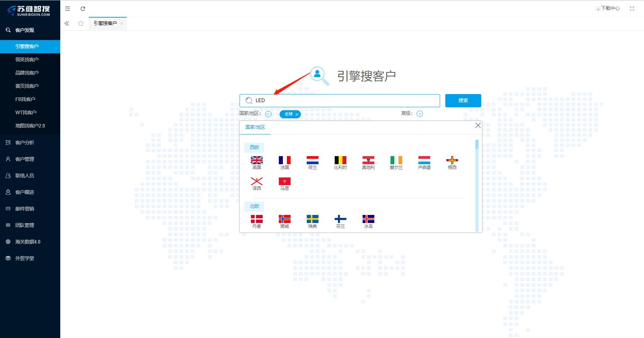
Task: Open 客户跟进 from the sidebar
Action: (x=24, y=192)
